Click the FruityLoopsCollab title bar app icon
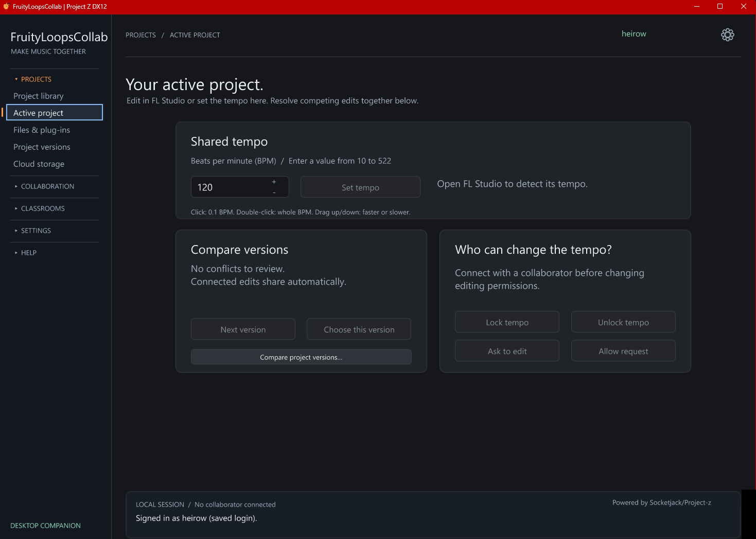This screenshot has width=756, height=539. (x=6, y=7)
